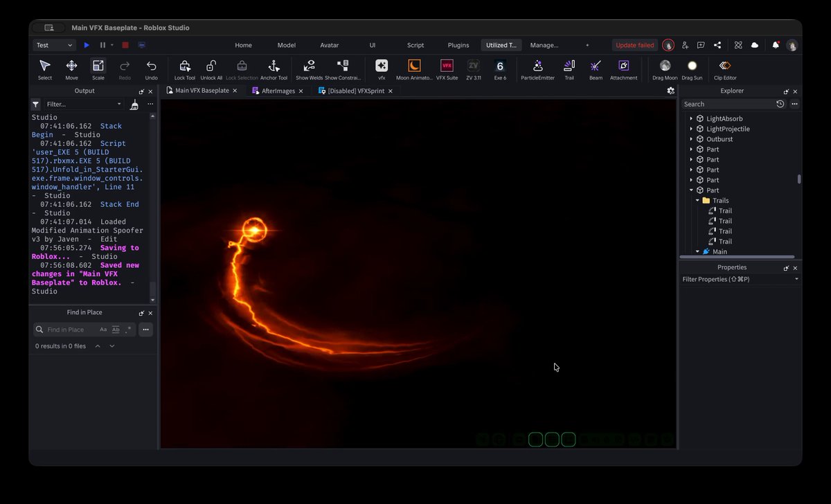Clear the Output log
This screenshot has width=831, height=504.
click(x=134, y=105)
